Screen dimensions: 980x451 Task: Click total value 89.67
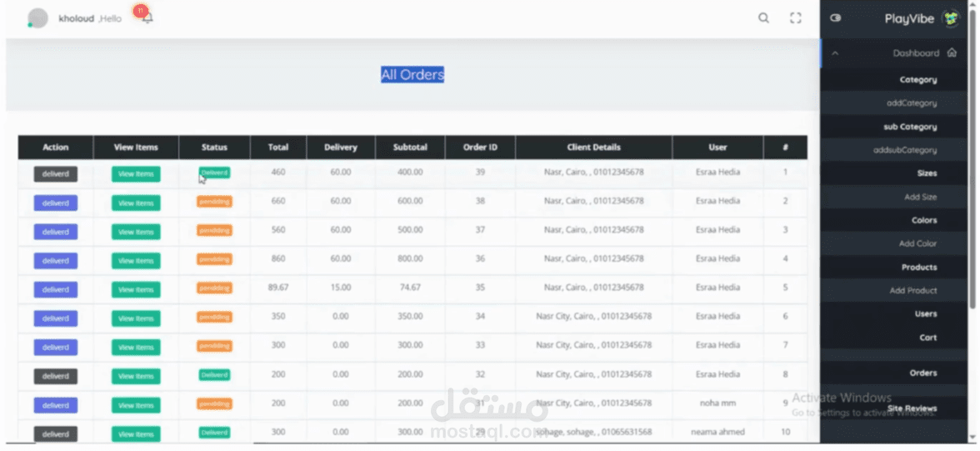click(x=278, y=288)
